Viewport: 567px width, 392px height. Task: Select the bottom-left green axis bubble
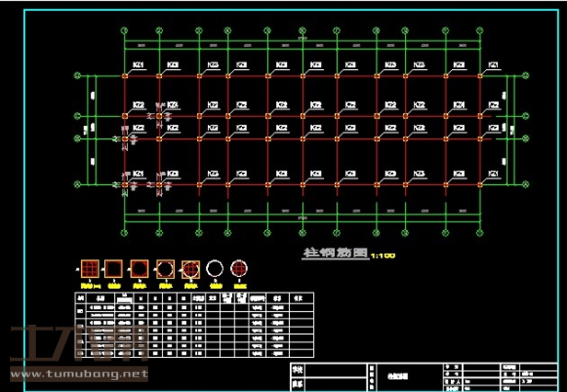tap(125, 230)
